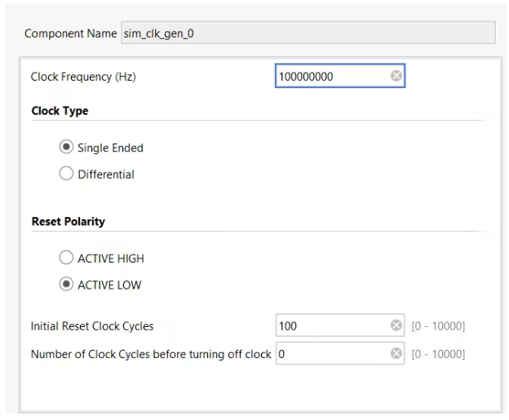
Task: Choose the Differential radio button
Action: pyautogui.click(x=67, y=174)
